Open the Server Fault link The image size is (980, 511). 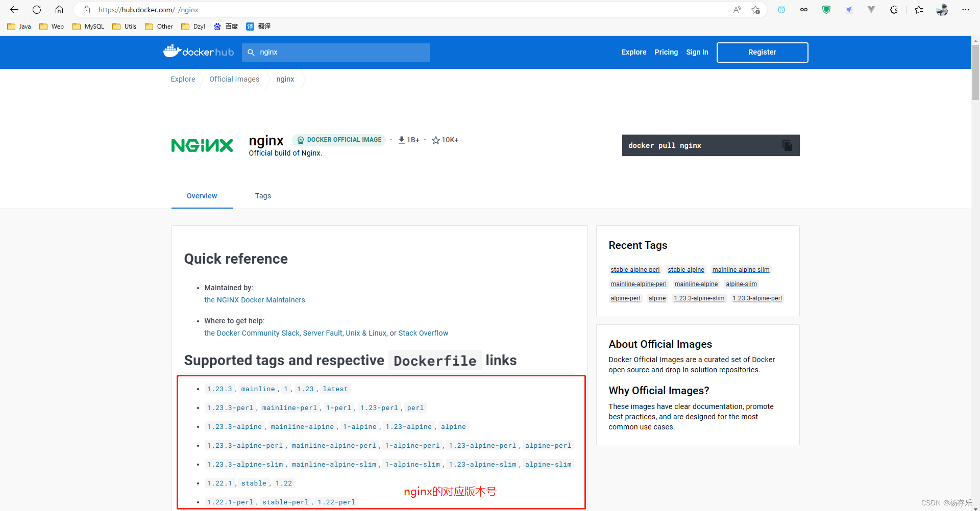[323, 333]
